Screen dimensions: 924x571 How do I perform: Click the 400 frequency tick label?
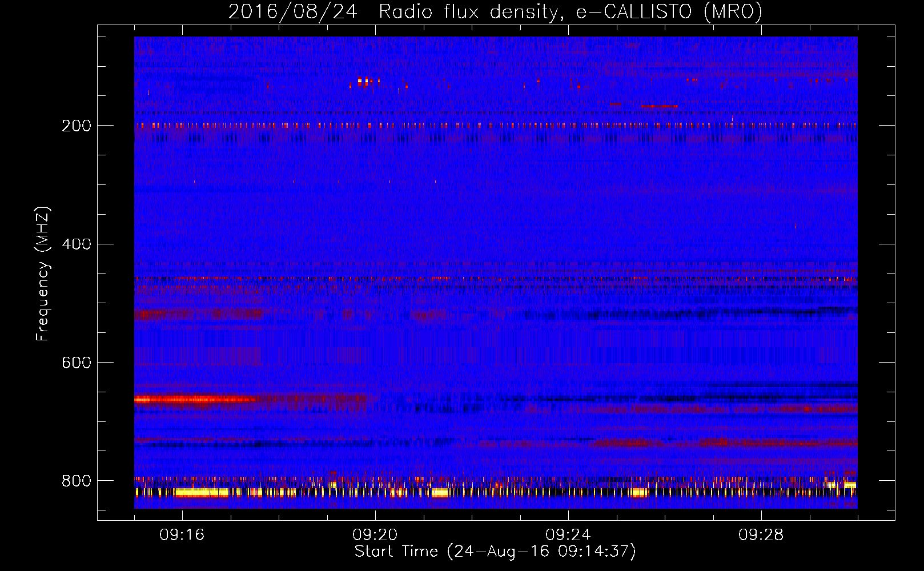[77, 244]
